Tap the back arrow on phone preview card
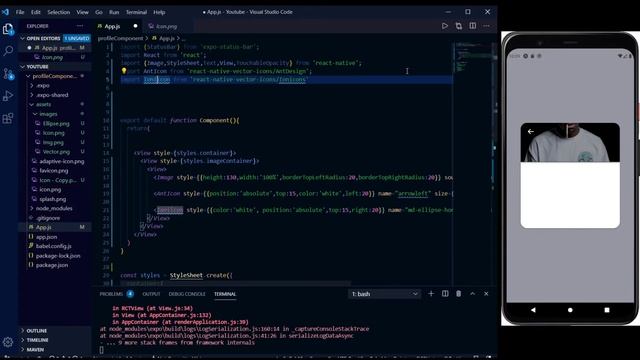Screen dimensions: 640x360 pyautogui.click(x=531, y=131)
